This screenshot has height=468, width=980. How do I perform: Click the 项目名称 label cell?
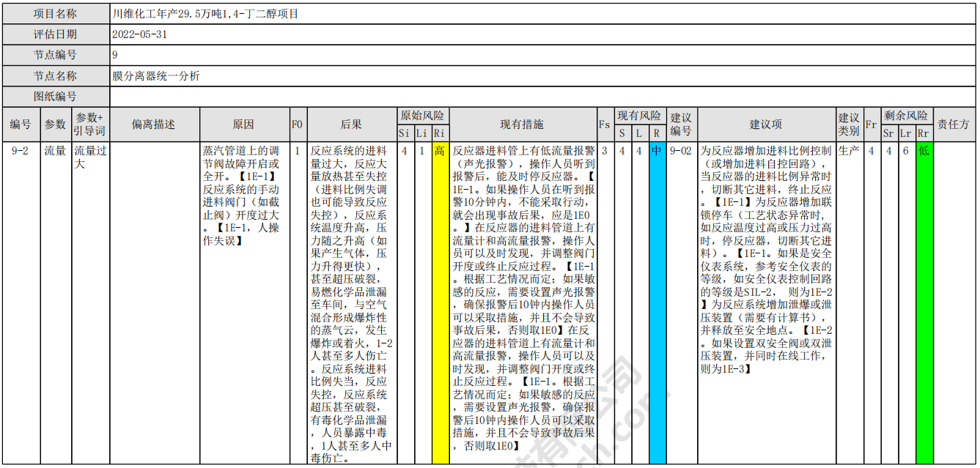[x=56, y=14]
